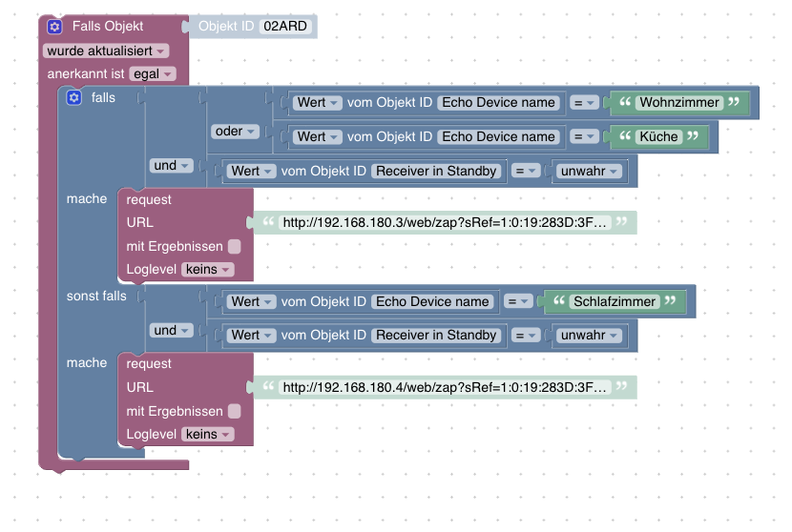792x532 pixels.
Task: Select Echo Device name in Schlafzimmer row
Action: click(x=432, y=301)
